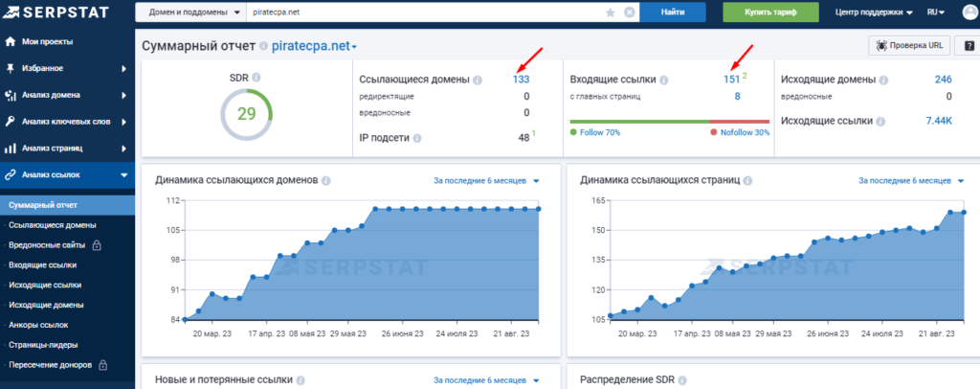
Task: Click the Serpstat logo
Action: 55,11
